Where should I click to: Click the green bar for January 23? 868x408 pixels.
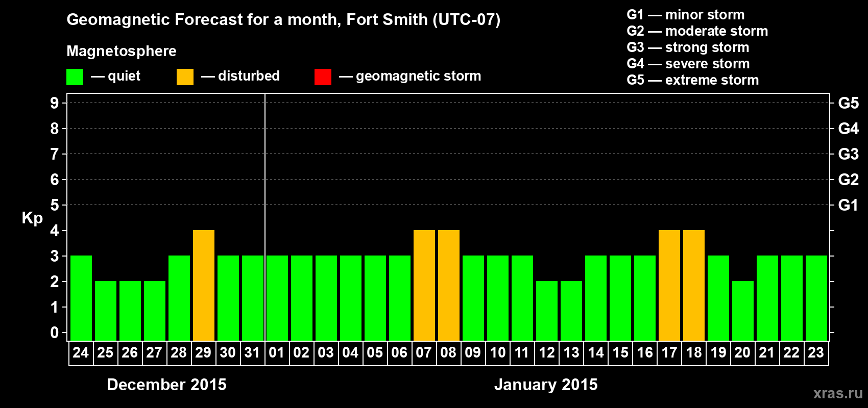point(816,298)
